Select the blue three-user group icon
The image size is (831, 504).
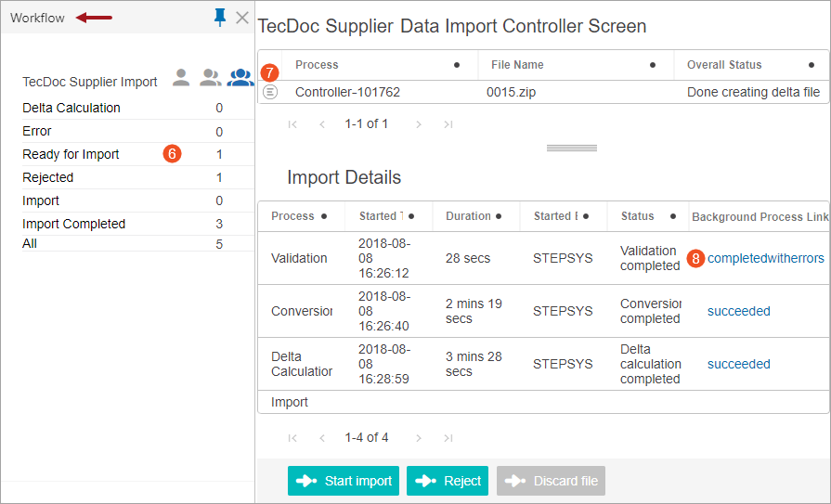click(240, 77)
